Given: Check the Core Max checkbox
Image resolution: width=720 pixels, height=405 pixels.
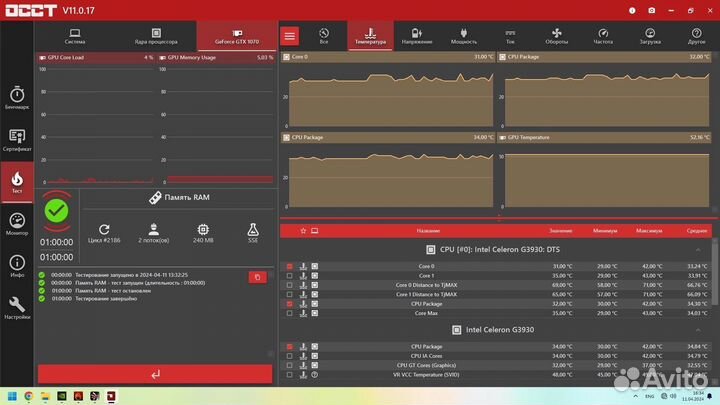Looking at the screenshot, I should [x=289, y=313].
